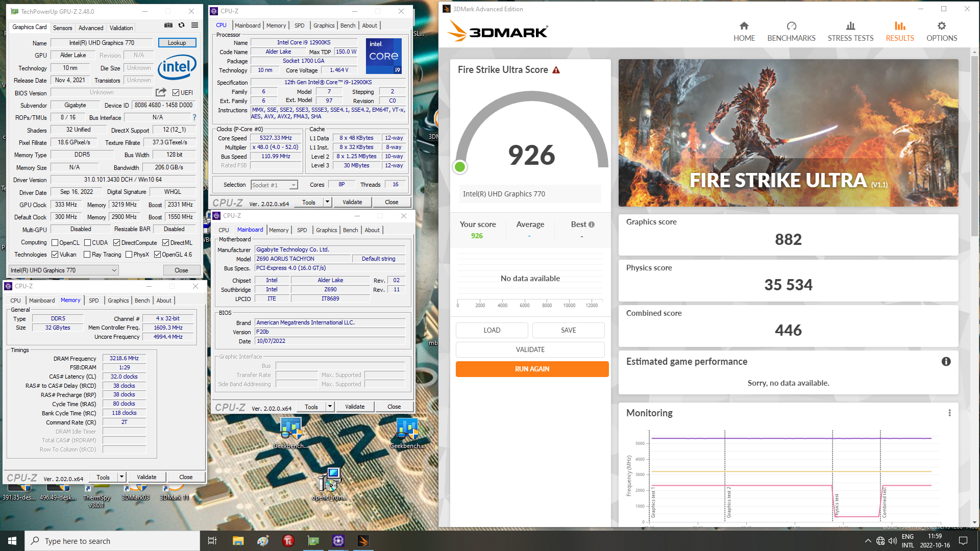
Task: Click the volume icon in system tray
Action: point(892,541)
